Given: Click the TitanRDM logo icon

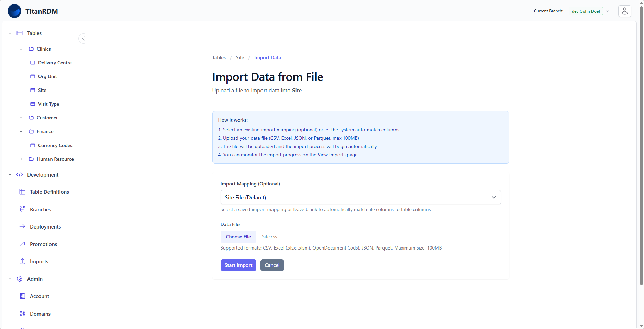Looking at the screenshot, I should tap(14, 11).
